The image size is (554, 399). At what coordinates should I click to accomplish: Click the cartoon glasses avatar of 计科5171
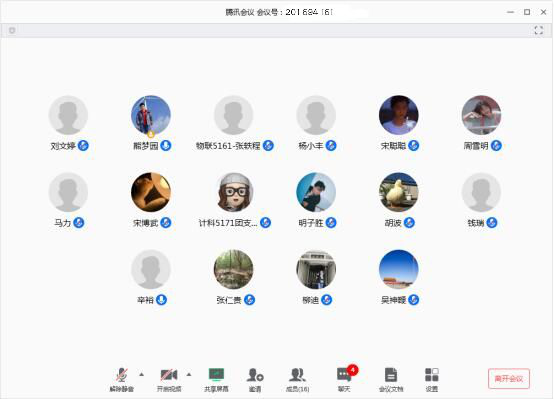pyautogui.click(x=234, y=192)
